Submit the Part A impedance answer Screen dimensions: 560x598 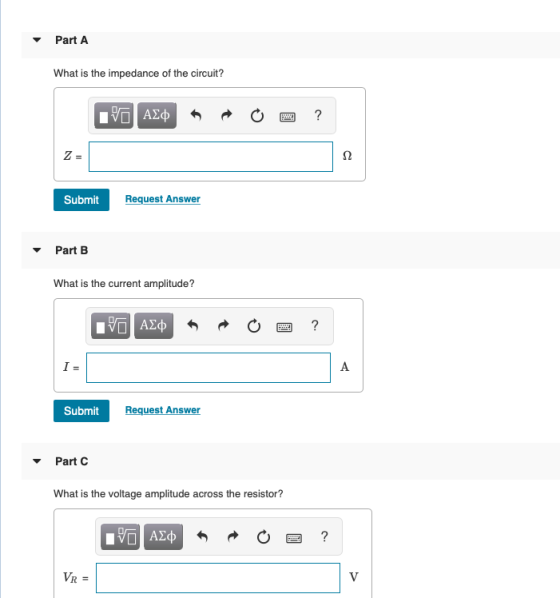(81, 199)
